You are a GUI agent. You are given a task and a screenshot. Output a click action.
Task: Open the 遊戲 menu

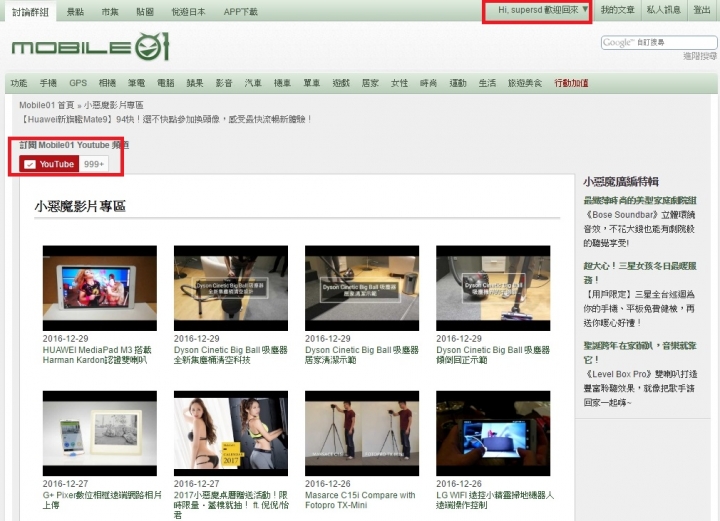(341, 83)
